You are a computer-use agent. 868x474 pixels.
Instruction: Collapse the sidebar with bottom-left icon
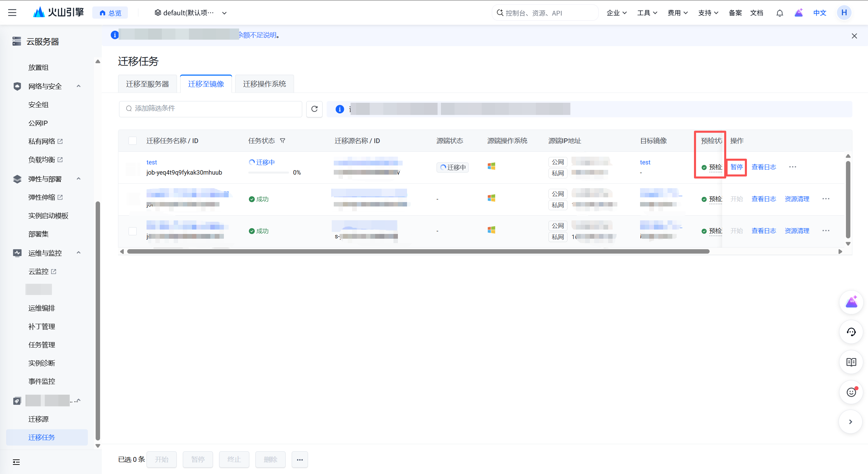point(16,462)
